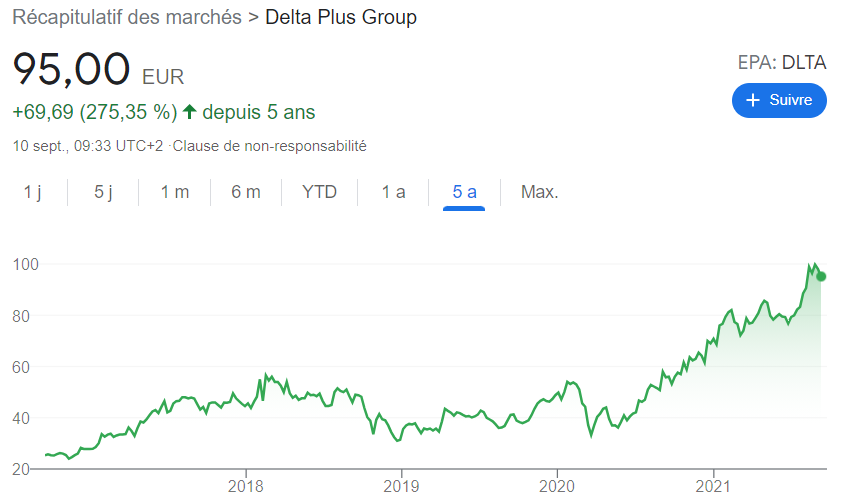
Task: Click the plus icon on Suivre
Action: pos(754,100)
